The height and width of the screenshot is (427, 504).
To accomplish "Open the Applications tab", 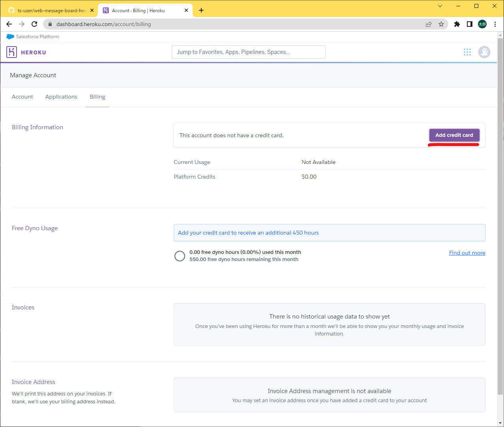I will pyautogui.click(x=61, y=97).
